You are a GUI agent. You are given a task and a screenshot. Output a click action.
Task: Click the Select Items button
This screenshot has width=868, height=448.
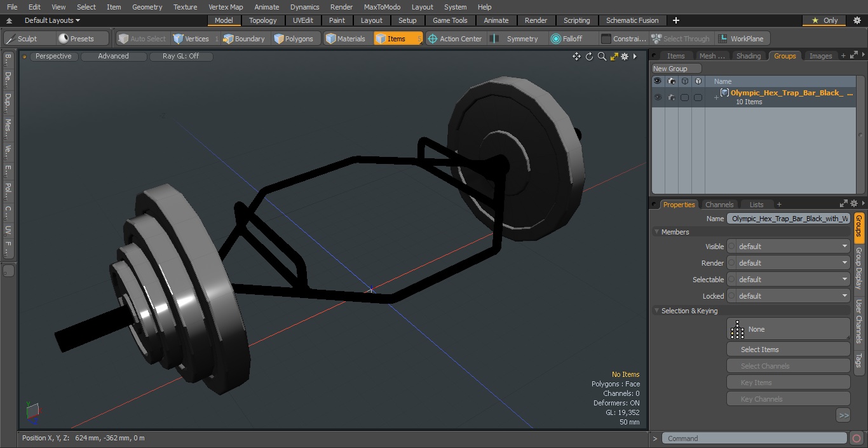tap(788, 350)
